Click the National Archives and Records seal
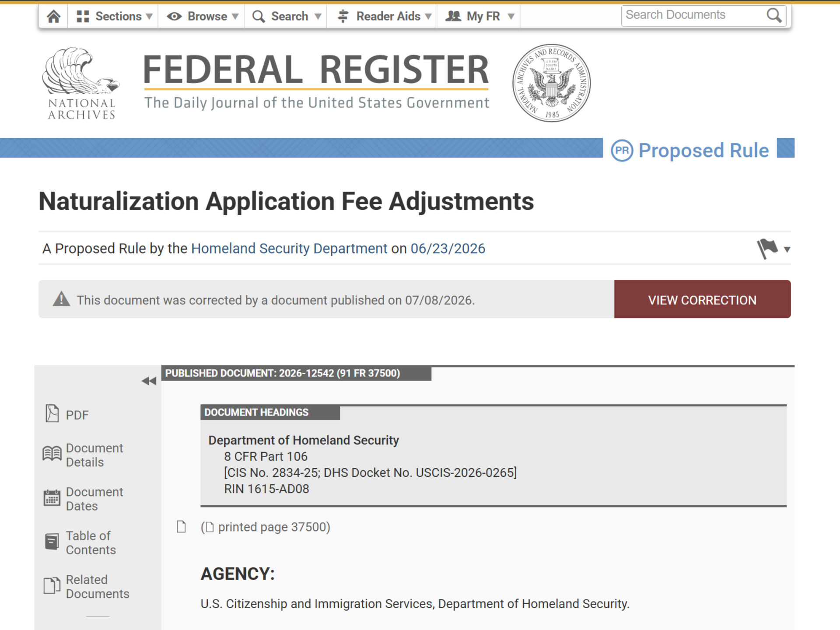The image size is (840, 630). [x=551, y=83]
